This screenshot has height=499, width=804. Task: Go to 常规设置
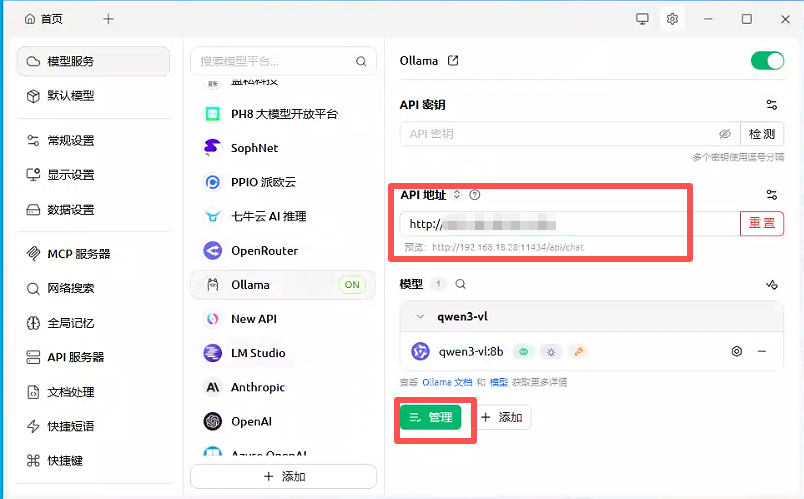coord(93,141)
